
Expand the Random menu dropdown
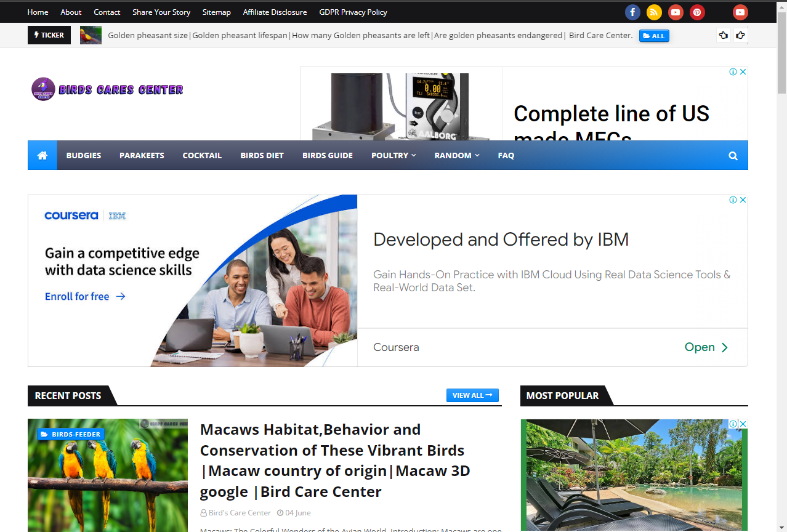[457, 155]
